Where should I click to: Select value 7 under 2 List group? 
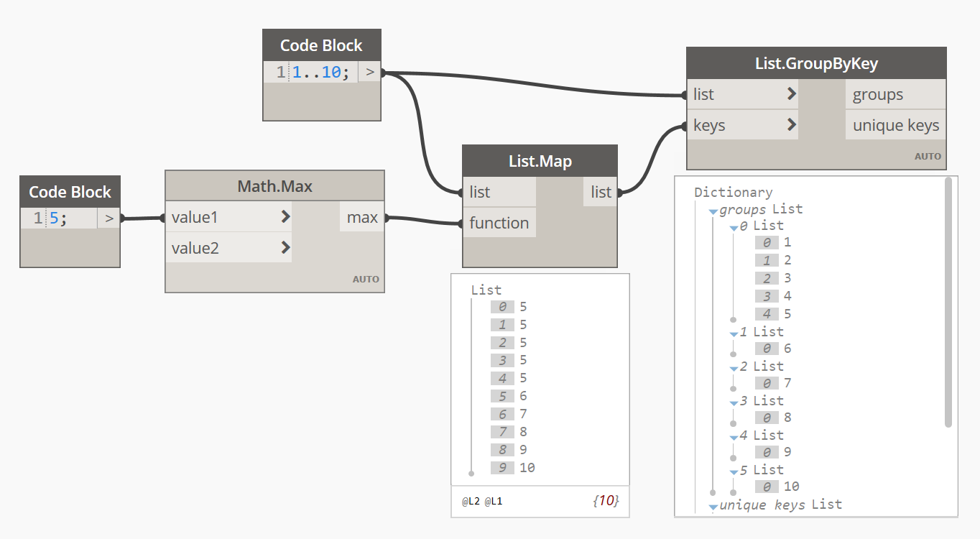point(787,383)
